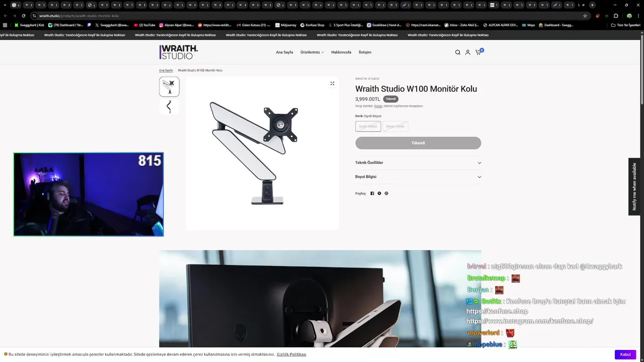644x362 pixels.
Task: Share product via Pinterest icon
Action: [386, 193]
